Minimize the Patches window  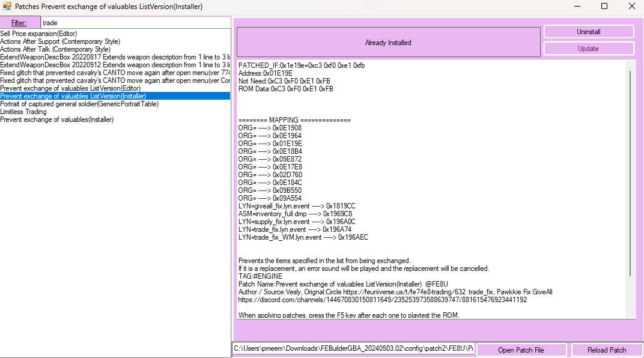click(577, 6)
